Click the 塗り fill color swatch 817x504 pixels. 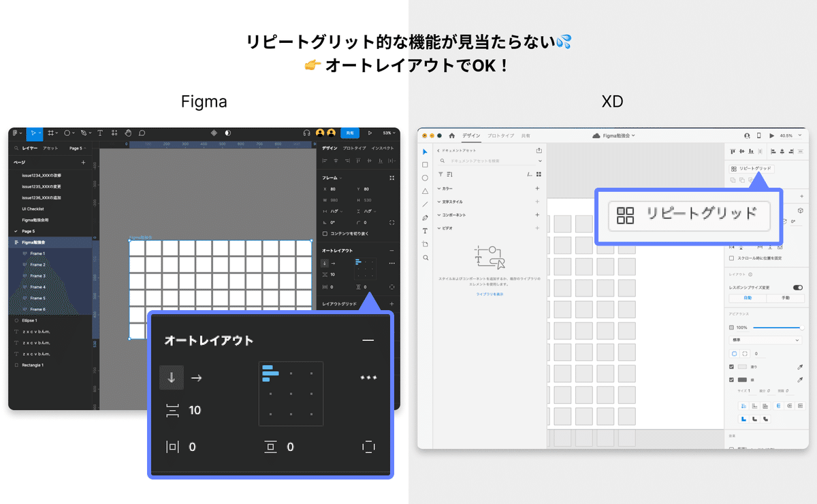[742, 367]
